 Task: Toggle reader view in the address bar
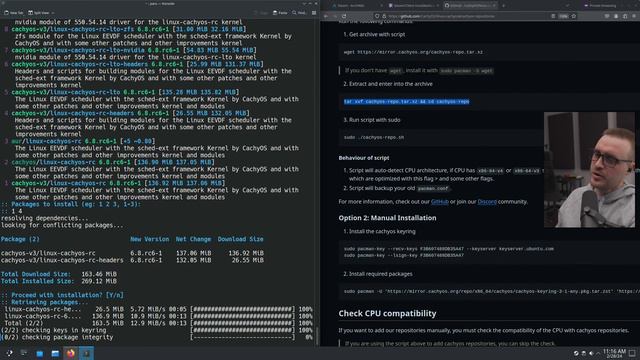point(553,16)
